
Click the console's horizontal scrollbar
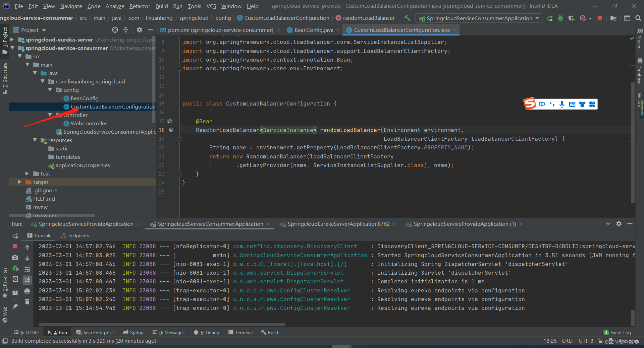click(x=162, y=324)
